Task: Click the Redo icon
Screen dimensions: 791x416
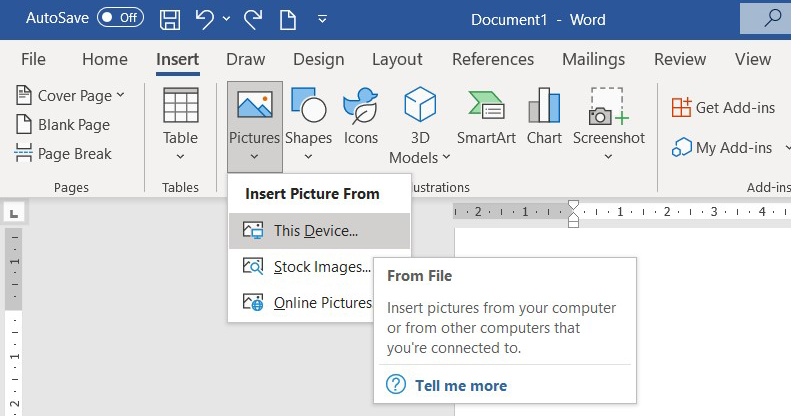Action: coord(253,20)
